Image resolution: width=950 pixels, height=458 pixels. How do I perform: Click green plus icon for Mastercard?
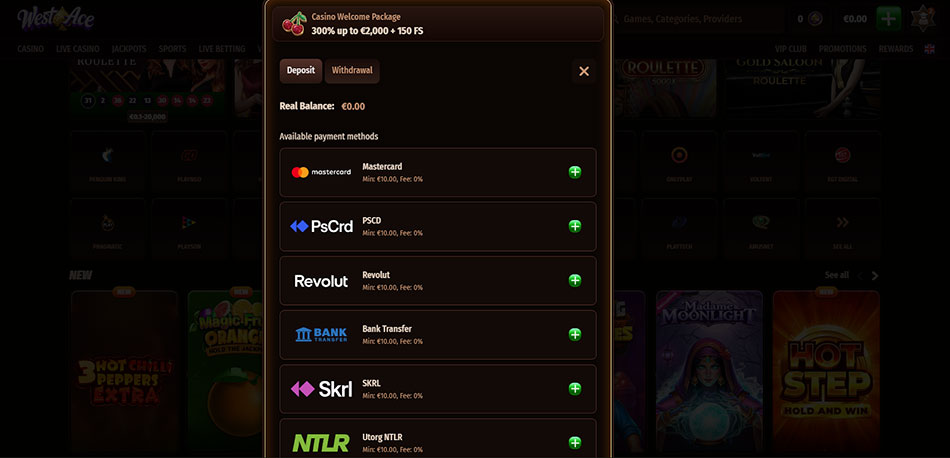(x=575, y=172)
